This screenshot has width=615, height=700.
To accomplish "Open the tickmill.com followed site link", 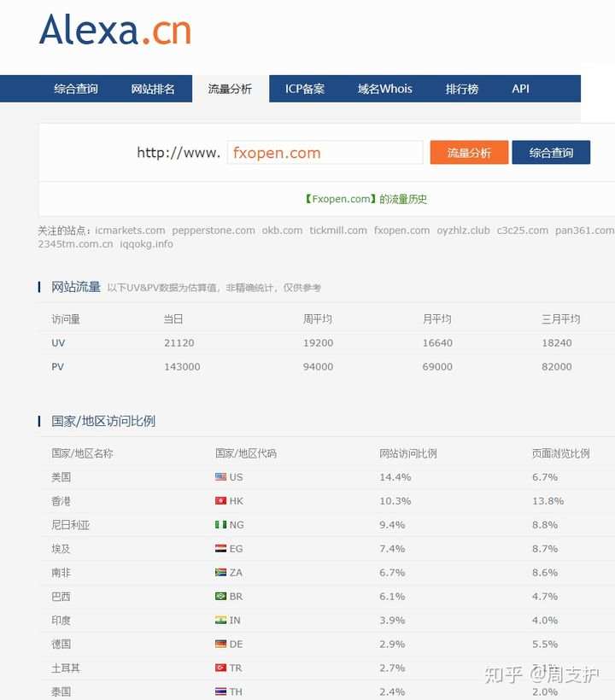I will pos(338,230).
